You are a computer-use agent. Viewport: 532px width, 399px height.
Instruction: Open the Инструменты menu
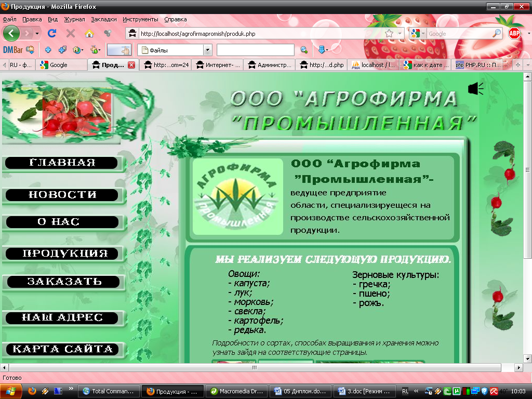140,19
